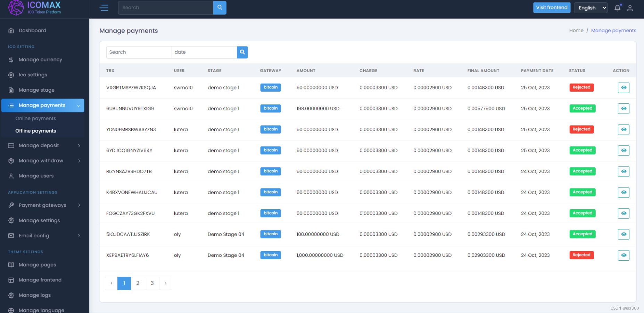
Task: Go to page 2 of payments
Action: click(138, 284)
